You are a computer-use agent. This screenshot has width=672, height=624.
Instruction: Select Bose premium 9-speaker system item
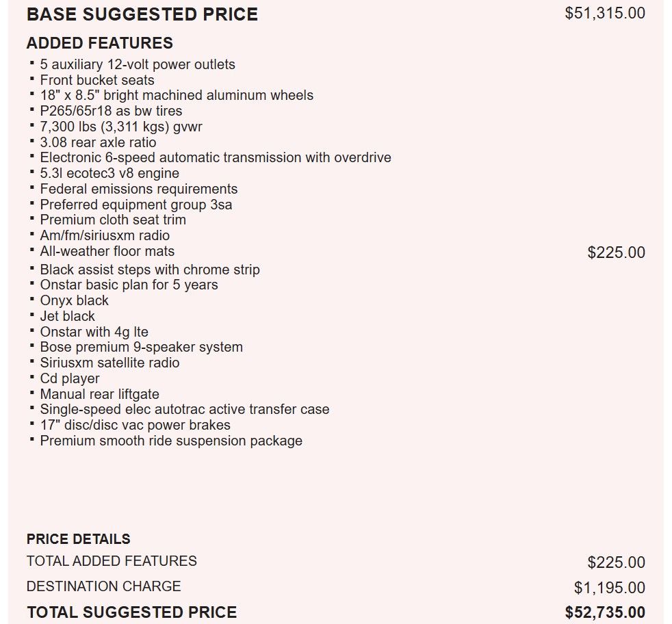click(141, 347)
